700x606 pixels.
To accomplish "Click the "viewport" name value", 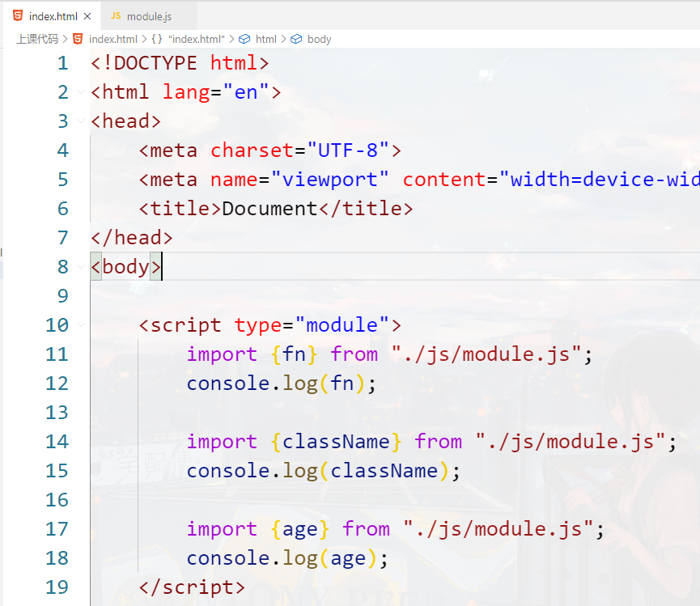I will 329,180.
